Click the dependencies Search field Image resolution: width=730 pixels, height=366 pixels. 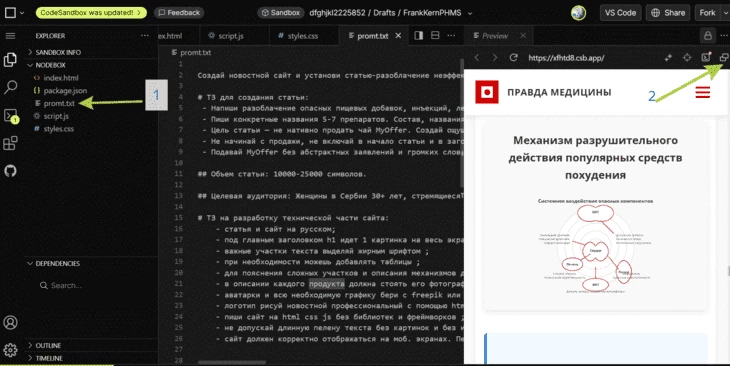tap(93, 285)
